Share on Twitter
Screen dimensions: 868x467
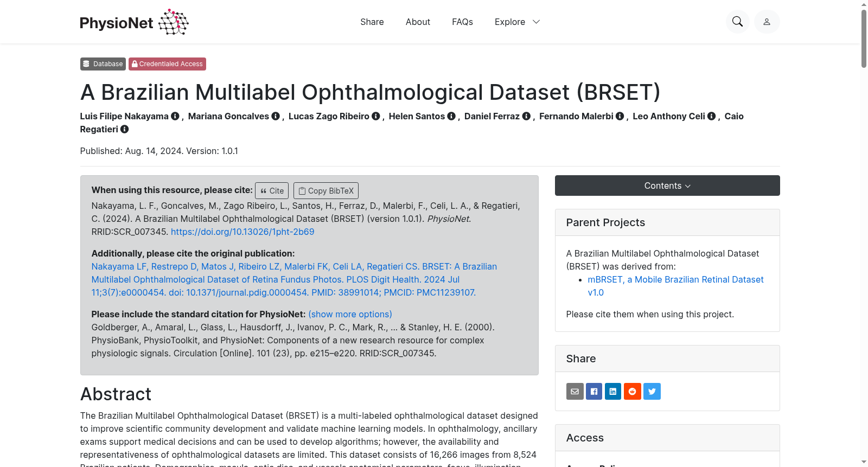click(652, 392)
